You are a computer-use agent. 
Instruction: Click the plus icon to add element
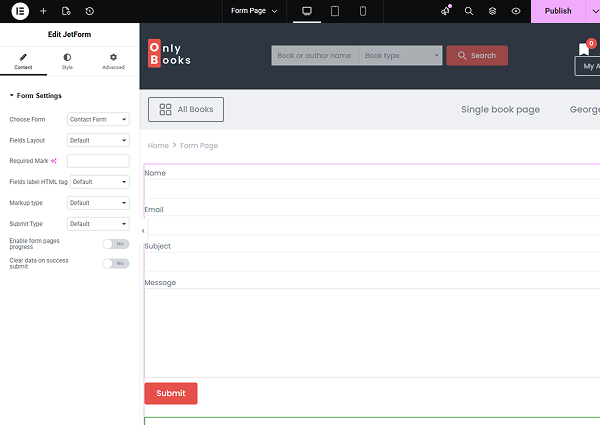pos(43,11)
